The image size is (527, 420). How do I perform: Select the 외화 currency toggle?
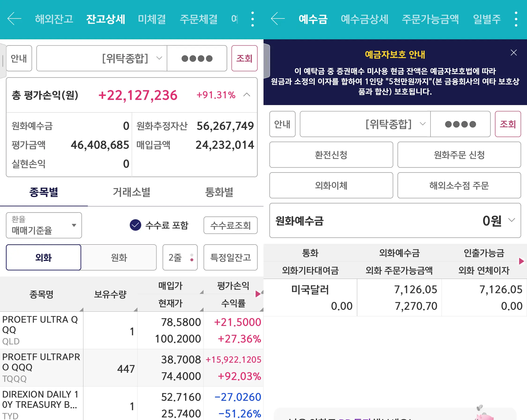tap(44, 257)
